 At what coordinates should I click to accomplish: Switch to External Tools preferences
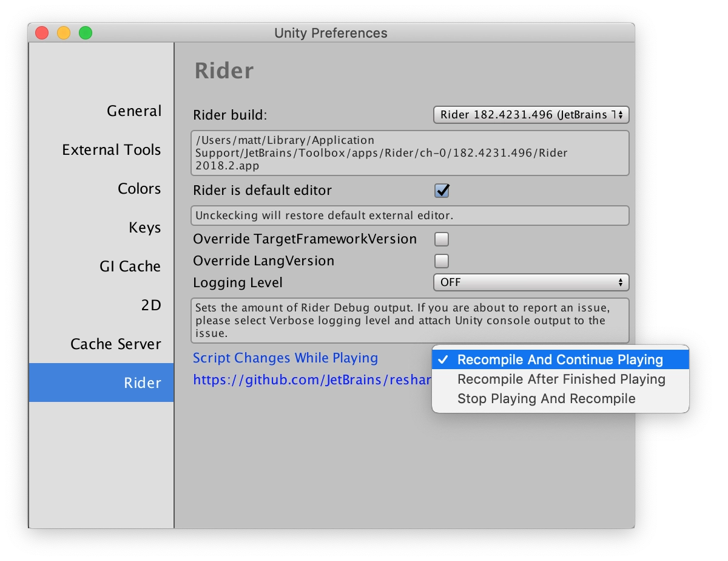[101, 150]
